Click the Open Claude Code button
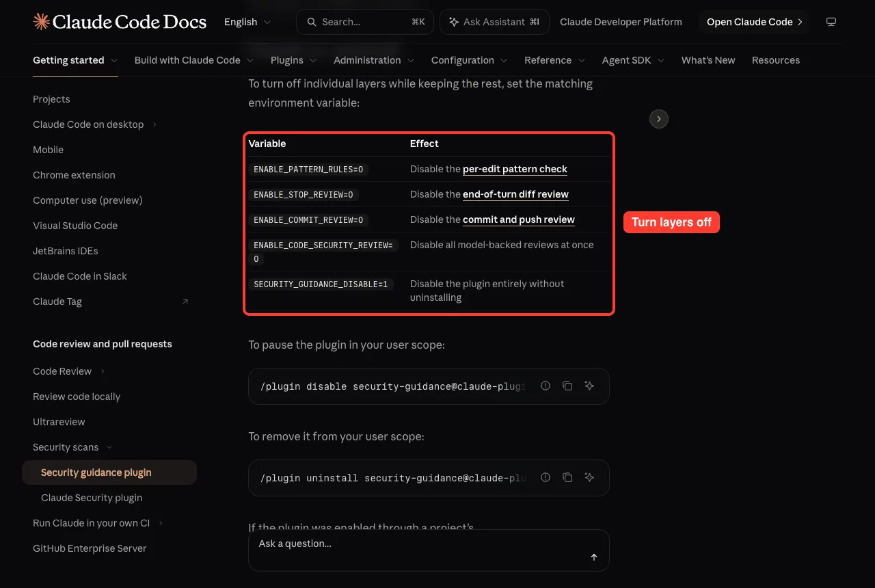The width and height of the screenshot is (875, 588). point(755,22)
